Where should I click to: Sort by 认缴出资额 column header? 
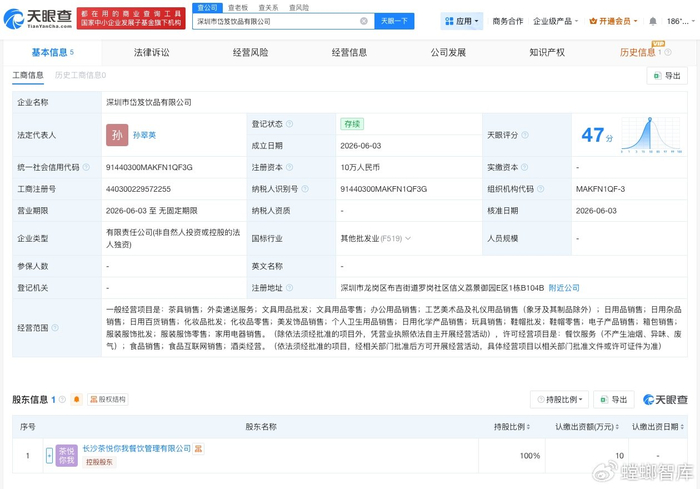tap(587, 427)
